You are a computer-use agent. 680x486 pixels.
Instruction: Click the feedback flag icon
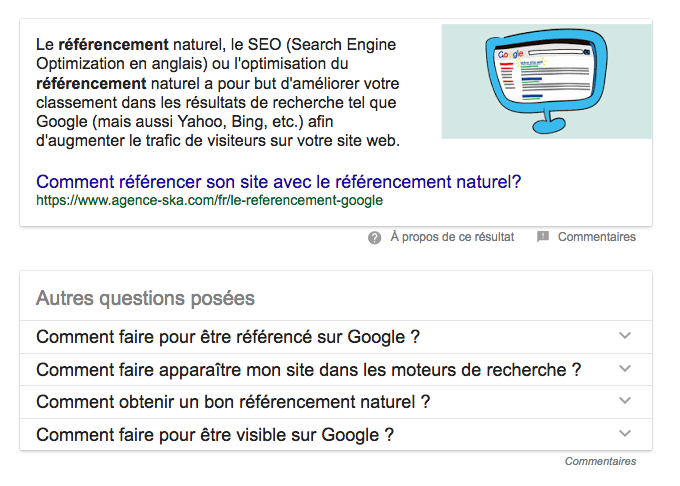coord(543,237)
